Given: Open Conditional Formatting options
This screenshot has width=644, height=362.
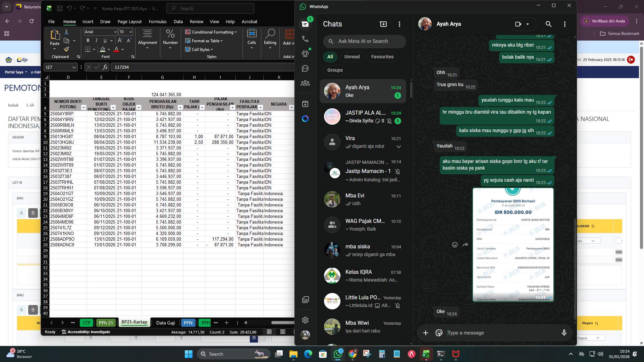Looking at the screenshot, I should [211, 32].
